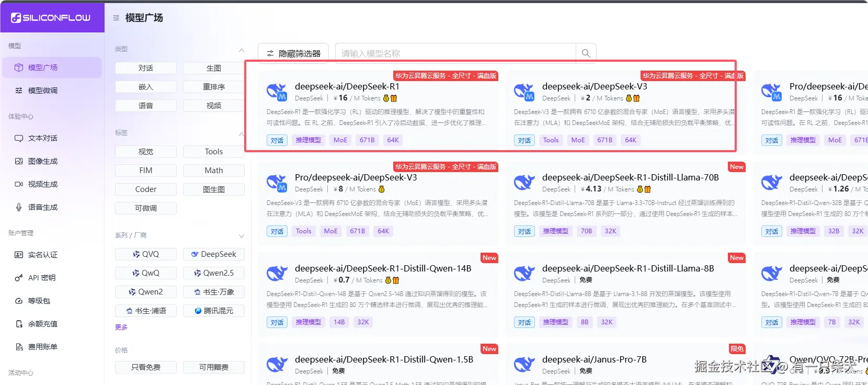Image resolution: width=868 pixels, height=385 pixels.
Task: Click the whale logo on DeepSeek-R1-Distill-Qwen-1.5B card
Action: pyautogui.click(x=277, y=365)
